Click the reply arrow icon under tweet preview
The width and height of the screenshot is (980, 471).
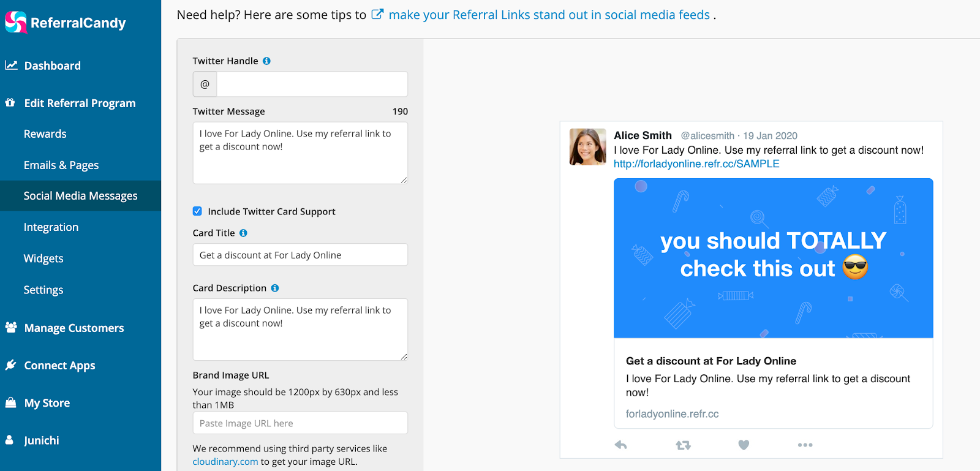tap(621, 445)
